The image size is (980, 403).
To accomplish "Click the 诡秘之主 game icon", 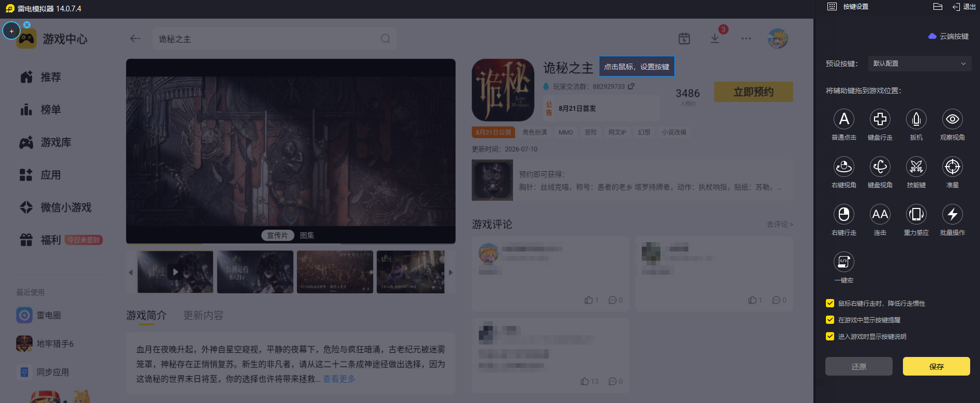I will [503, 90].
